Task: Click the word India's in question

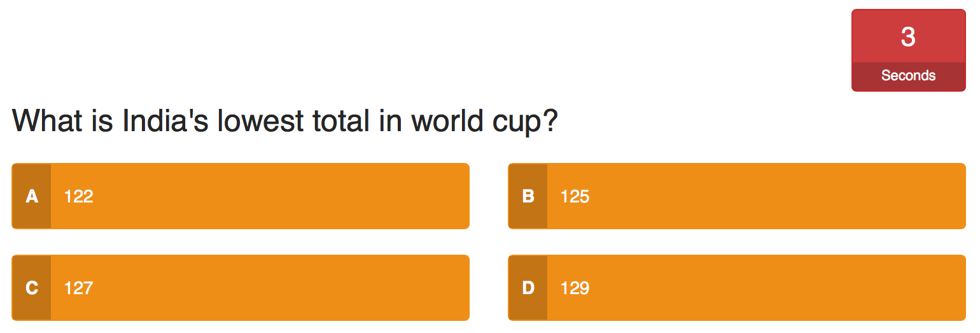Action: [165, 121]
